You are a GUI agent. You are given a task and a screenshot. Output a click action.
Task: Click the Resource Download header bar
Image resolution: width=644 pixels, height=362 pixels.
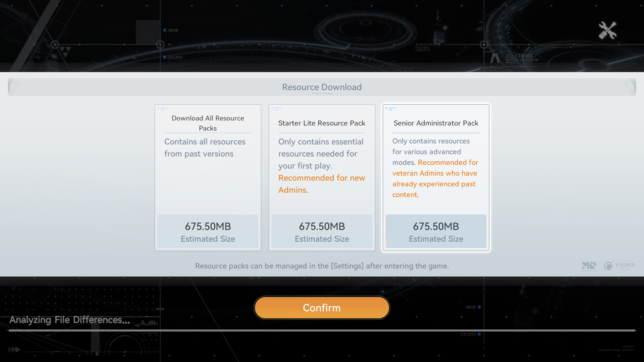tap(322, 87)
